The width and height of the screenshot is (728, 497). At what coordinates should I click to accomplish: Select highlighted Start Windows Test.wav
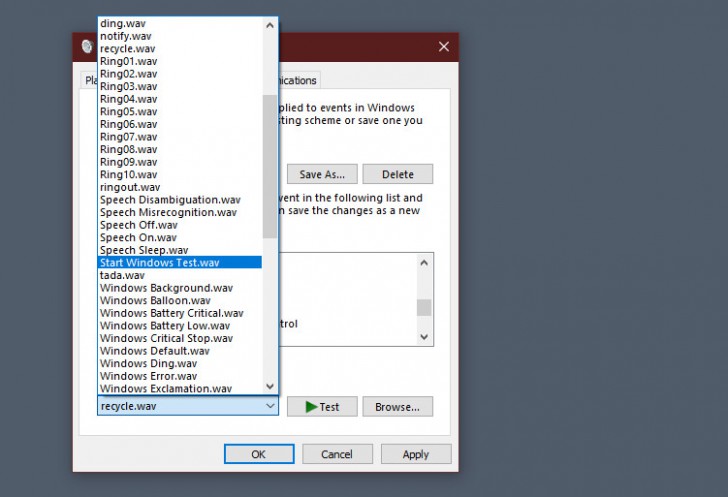tap(180, 262)
